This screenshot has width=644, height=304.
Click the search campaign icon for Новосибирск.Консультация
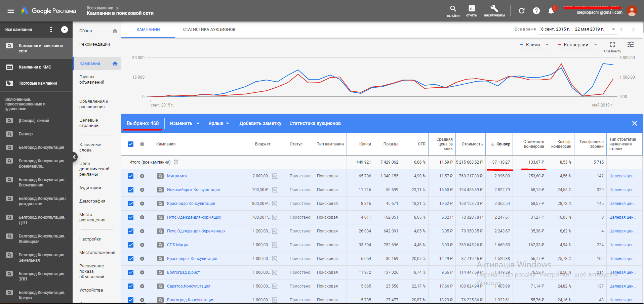click(160, 190)
